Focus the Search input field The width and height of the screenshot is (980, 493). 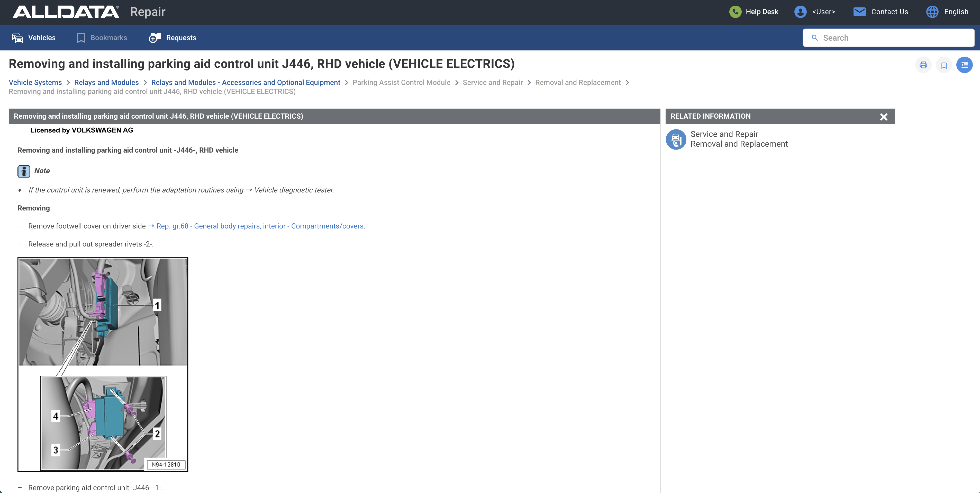[x=888, y=38]
